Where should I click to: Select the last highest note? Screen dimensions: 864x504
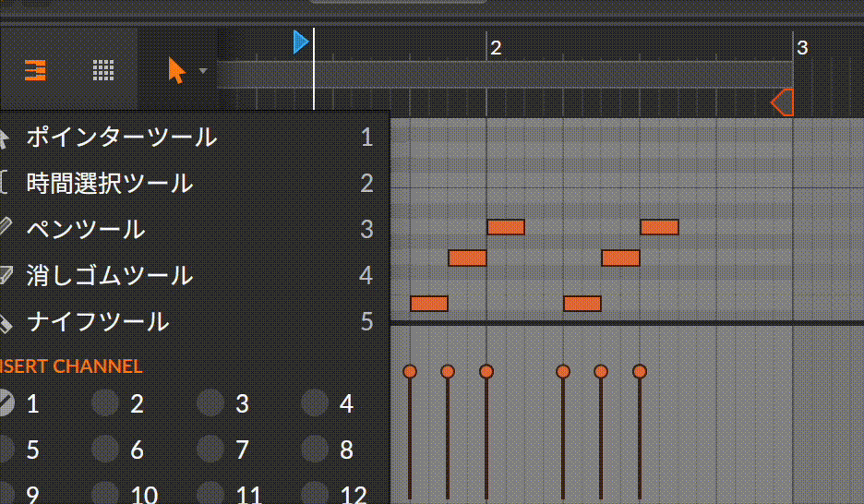pos(660,227)
